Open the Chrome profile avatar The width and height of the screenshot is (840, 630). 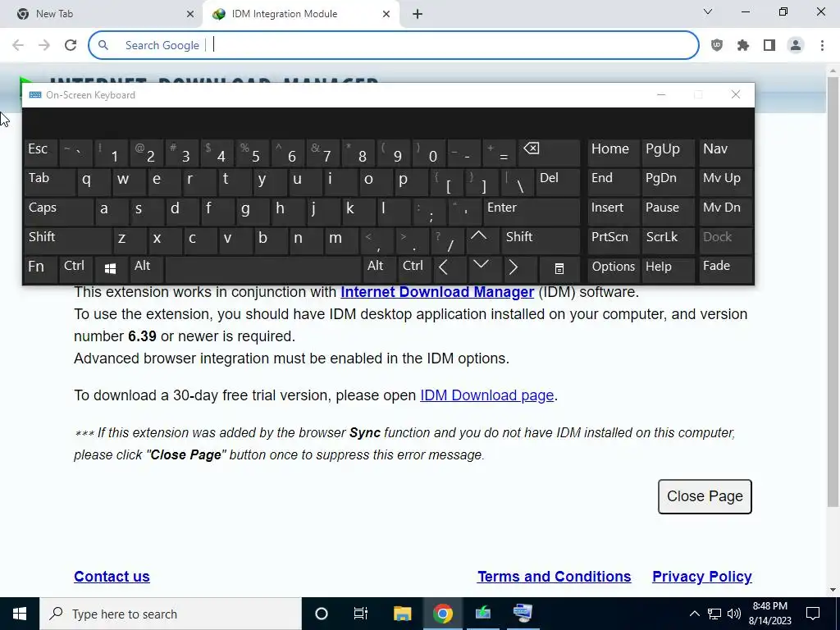796,45
